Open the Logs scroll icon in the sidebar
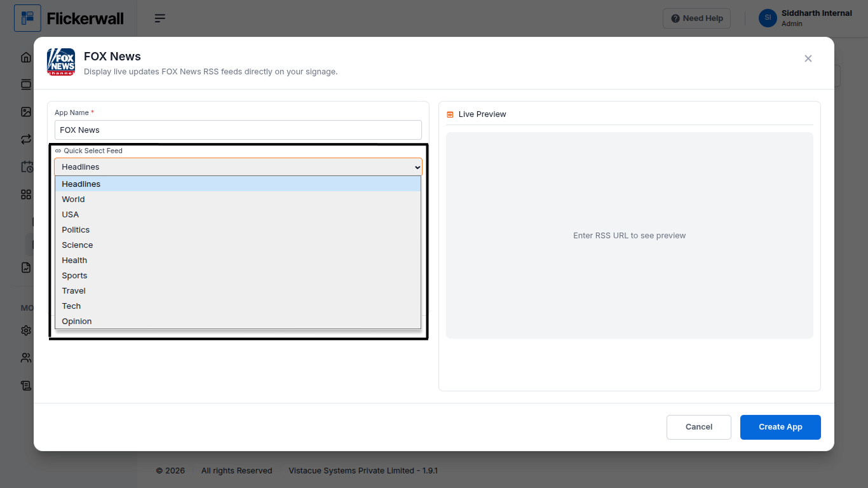The height and width of the screenshot is (488, 868). pyautogui.click(x=26, y=385)
